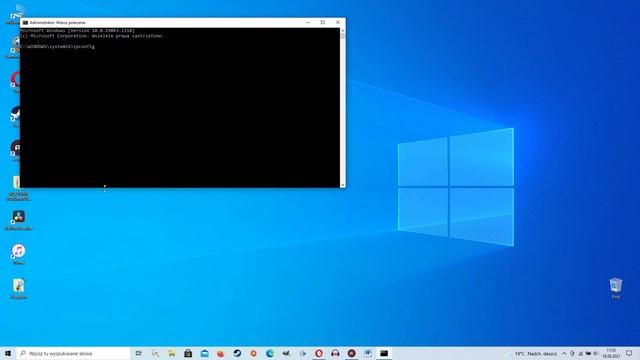The width and height of the screenshot is (640, 360).
Task: Close the Command Prompt window
Action: coord(338,22)
